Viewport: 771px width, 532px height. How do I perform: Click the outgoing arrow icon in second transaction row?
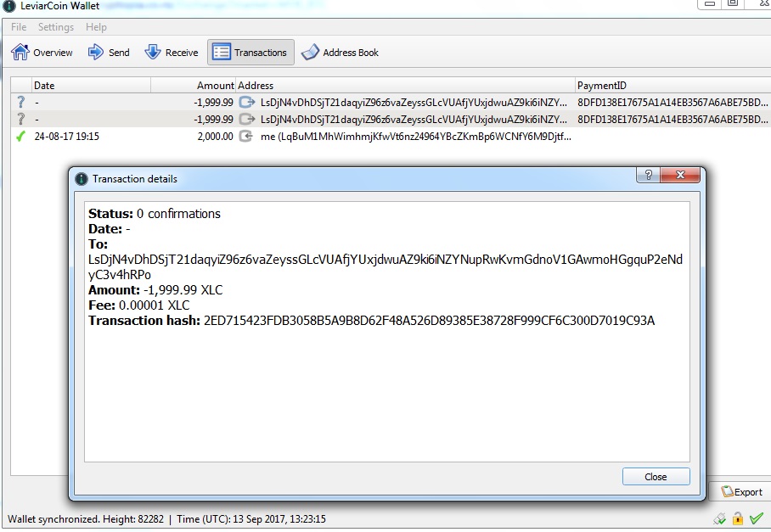(247, 119)
